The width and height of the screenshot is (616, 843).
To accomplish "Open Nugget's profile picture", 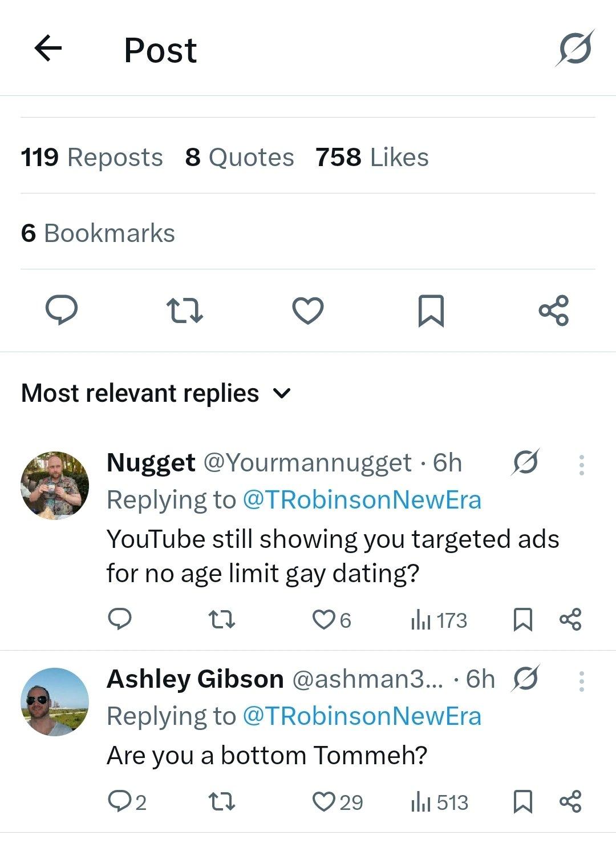I will (55, 486).
